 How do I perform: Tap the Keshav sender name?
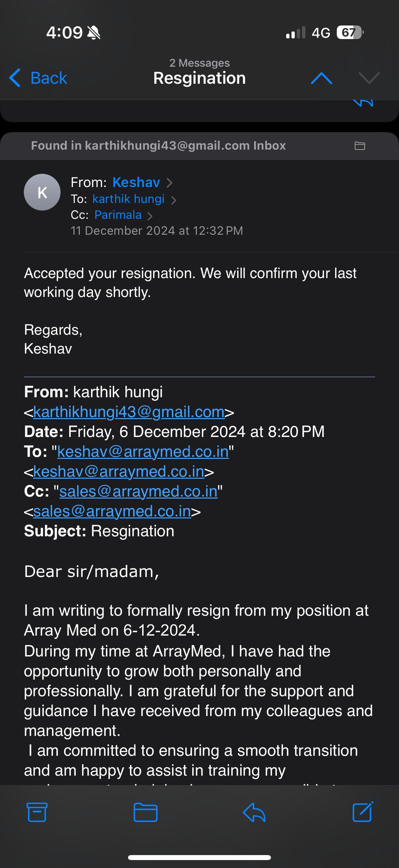tap(136, 182)
